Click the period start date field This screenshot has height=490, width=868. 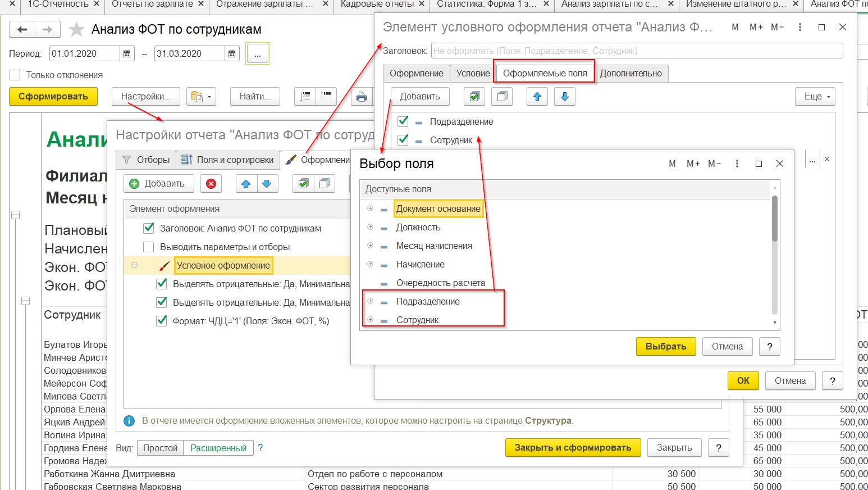pos(84,54)
